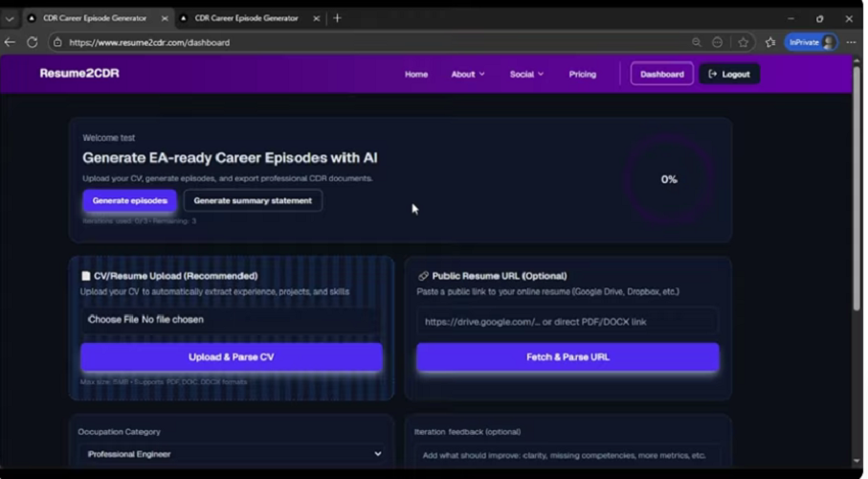868x479 pixels.
Task: Open the tab list chevron beside the first tab
Action: coord(10,18)
